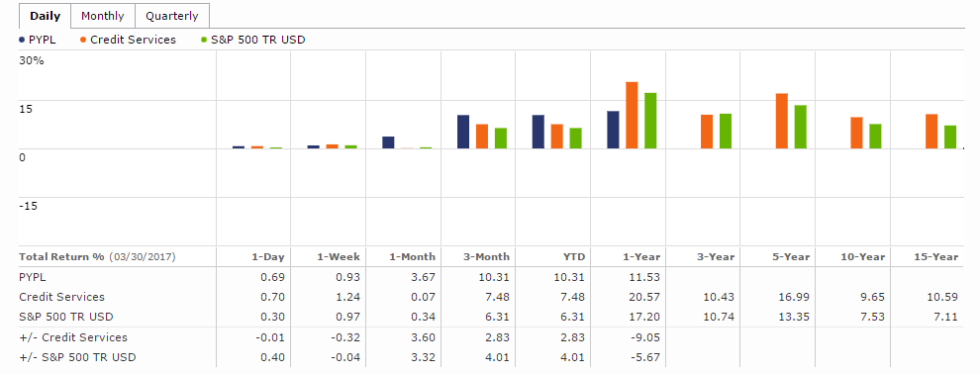The width and height of the screenshot is (980, 374).
Task: Click the 10-Year column header
Action: tap(862, 256)
